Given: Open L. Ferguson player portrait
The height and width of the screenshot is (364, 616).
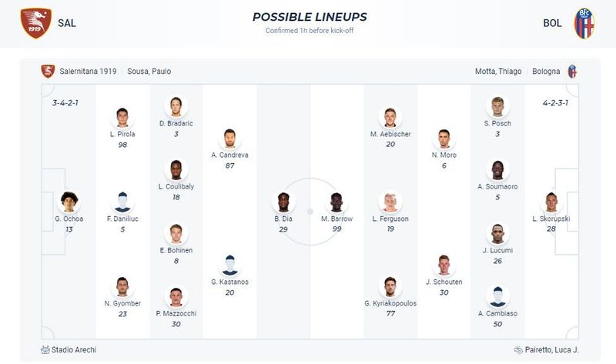Looking at the screenshot, I should point(390,202).
